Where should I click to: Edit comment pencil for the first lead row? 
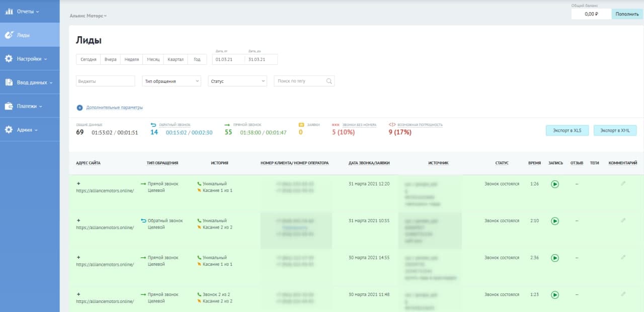point(623,184)
